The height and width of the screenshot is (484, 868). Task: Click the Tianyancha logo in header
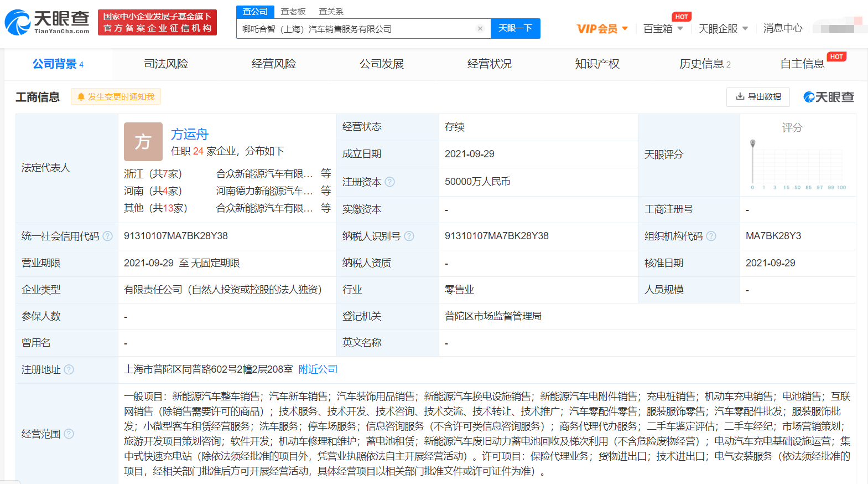click(47, 22)
